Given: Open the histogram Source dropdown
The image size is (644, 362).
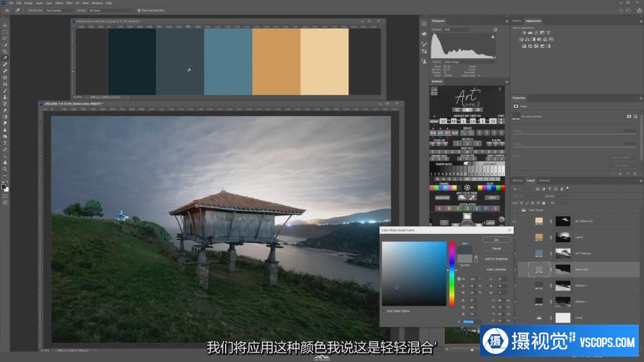Looking at the screenshot, I should pos(469,62).
